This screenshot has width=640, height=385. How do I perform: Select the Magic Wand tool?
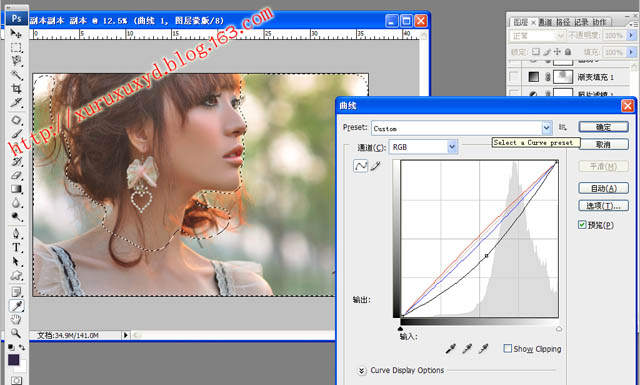click(16, 75)
